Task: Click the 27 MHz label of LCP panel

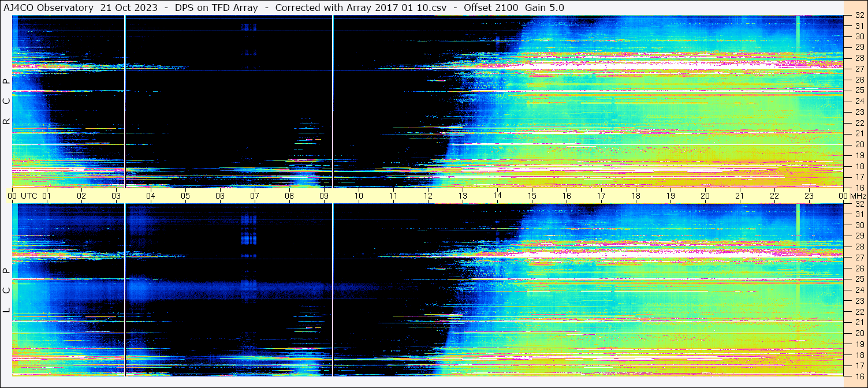Action: [x=859, y=258]
